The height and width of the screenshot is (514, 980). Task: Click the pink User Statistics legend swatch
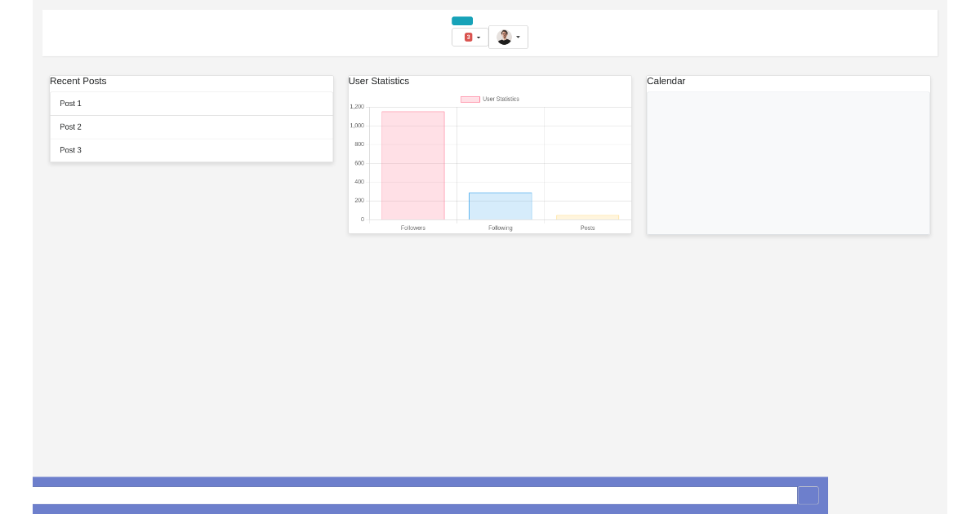[470, 99]
